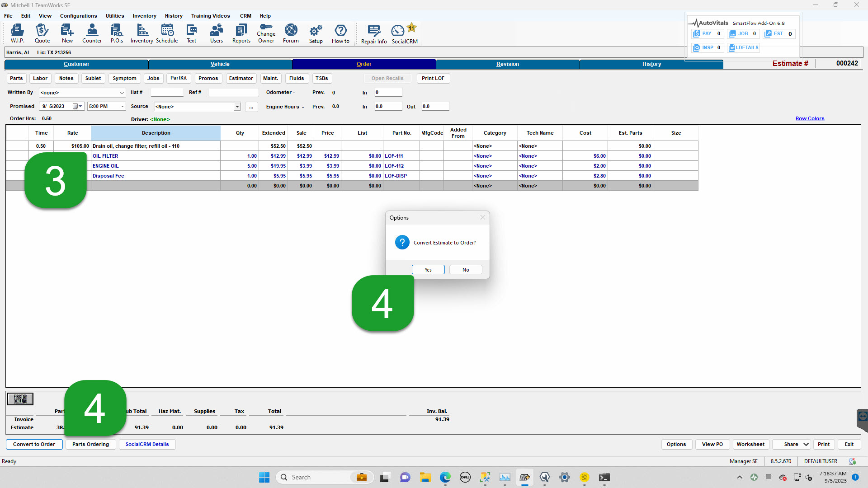This screenshot has width=868, height=488.
Task: Open the Forum globe icon
Action: point(291,33)
